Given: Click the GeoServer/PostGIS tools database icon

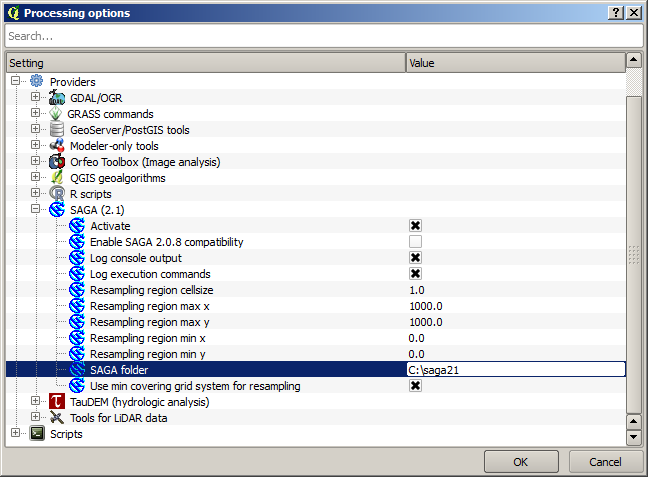Looking at the screenshot, I should click(57, 130).
